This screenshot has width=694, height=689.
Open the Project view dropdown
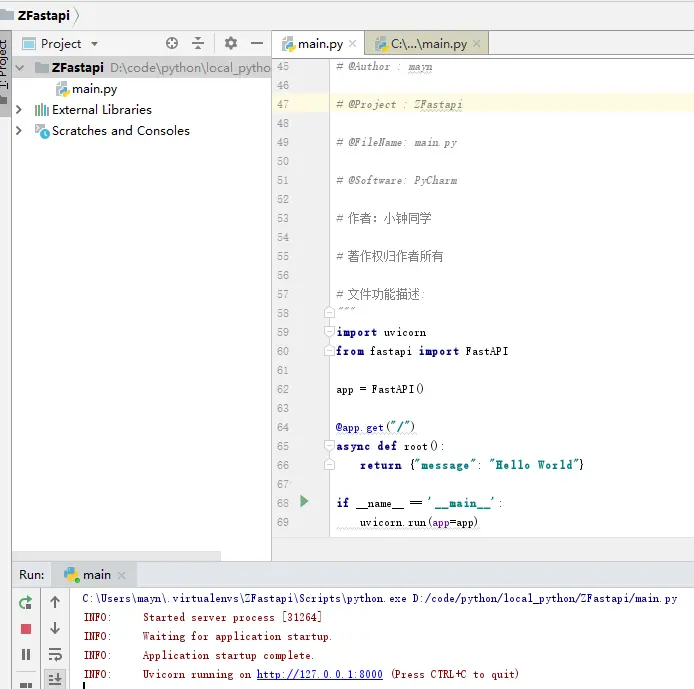(94, 44)
